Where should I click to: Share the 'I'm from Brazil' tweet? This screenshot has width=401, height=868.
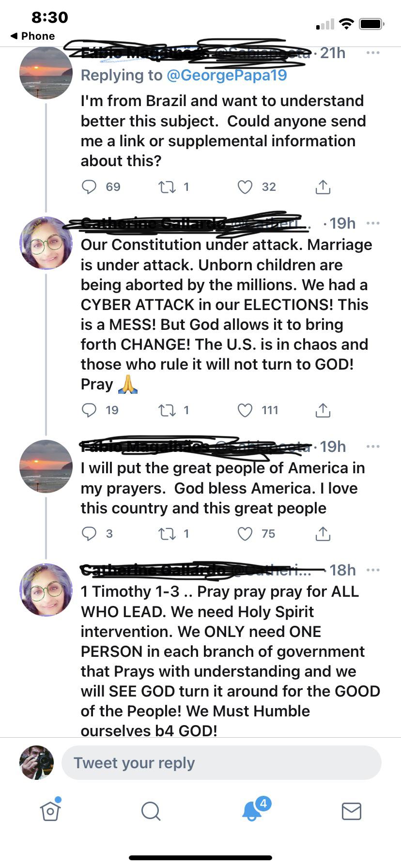[x=323, y=187]
